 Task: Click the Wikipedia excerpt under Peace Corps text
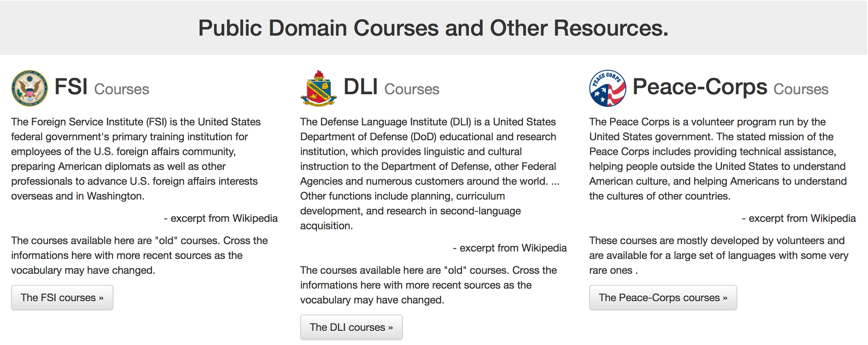[800, 218]
